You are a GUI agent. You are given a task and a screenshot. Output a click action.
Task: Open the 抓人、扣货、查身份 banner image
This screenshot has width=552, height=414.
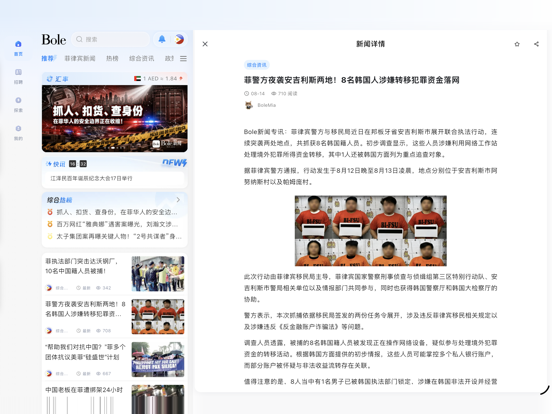115,119
